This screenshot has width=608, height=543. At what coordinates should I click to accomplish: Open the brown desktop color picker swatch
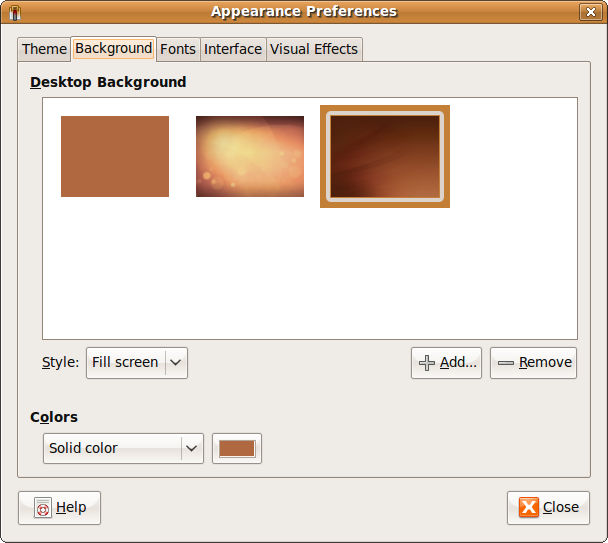pos(237,448)
